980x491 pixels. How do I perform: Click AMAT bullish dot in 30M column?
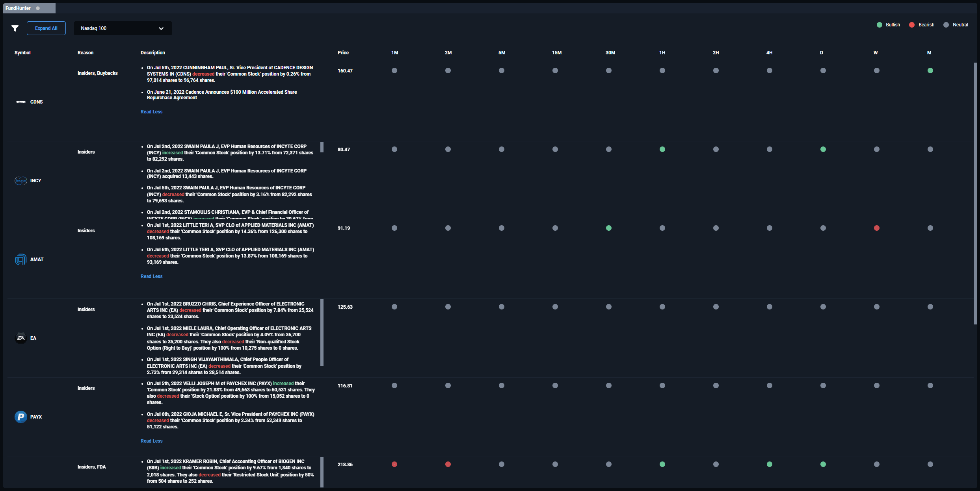(x=609, y=228)
